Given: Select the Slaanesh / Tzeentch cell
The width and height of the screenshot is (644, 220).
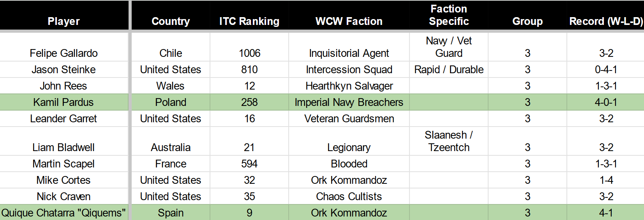Looking at the screenshot, I should [449, 141].
